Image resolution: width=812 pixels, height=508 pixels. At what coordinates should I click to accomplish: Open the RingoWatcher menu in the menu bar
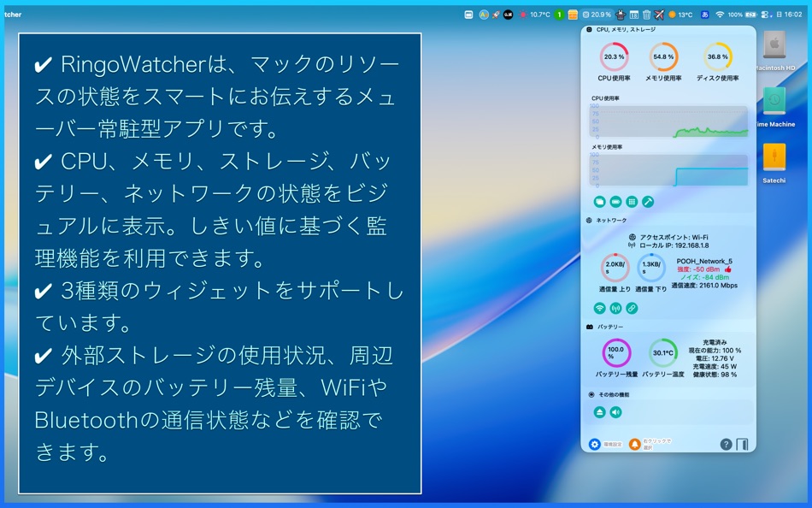click(x=12, y=14)
